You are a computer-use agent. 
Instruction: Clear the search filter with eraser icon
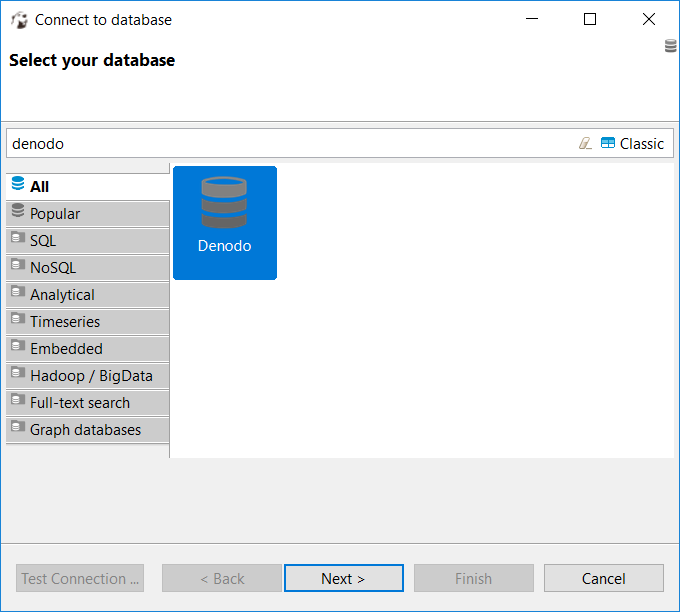[585, 143]
